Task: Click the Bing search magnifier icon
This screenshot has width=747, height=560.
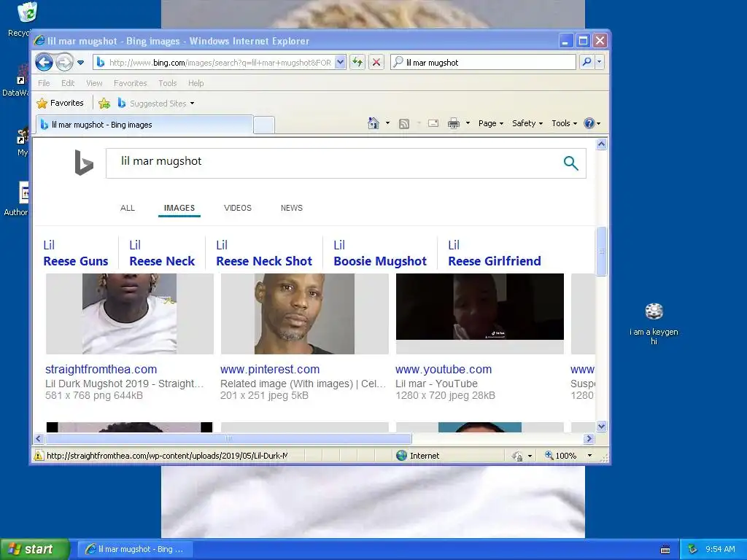Action: (x=570, y=163)
